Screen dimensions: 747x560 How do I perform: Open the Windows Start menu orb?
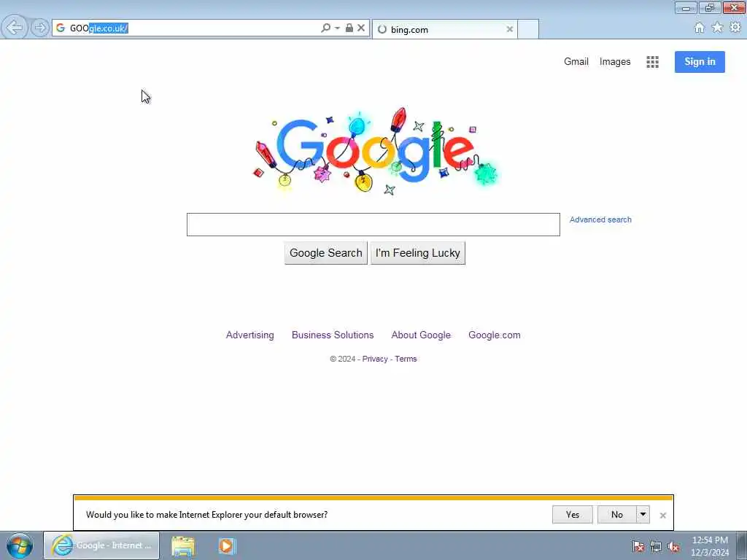[x=20, y=545]
